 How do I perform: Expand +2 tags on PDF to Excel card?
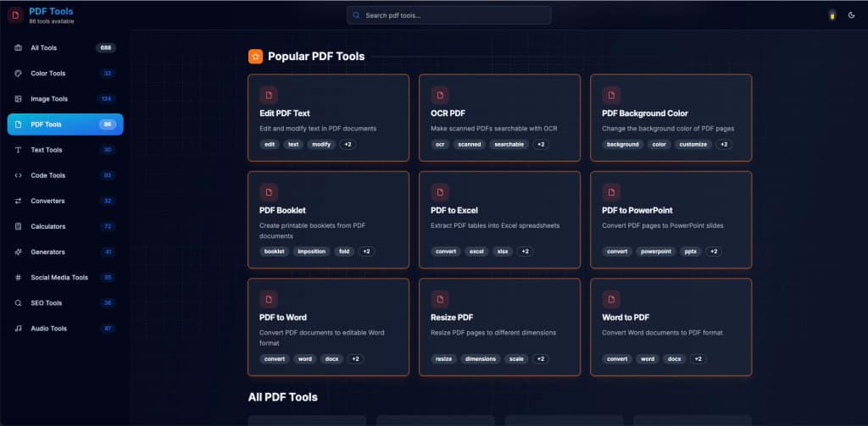(x=525, y=252)
